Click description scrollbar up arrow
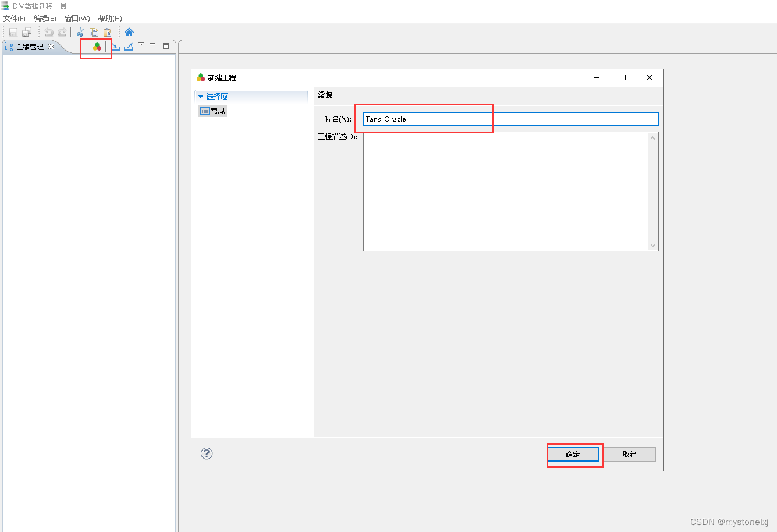 [x=652, y=138]
